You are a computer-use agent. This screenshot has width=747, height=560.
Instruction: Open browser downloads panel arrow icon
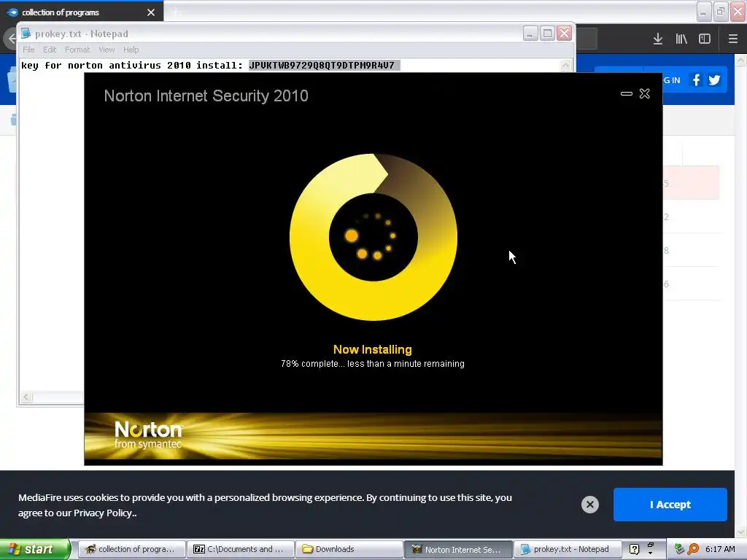[x=658, y=39]
